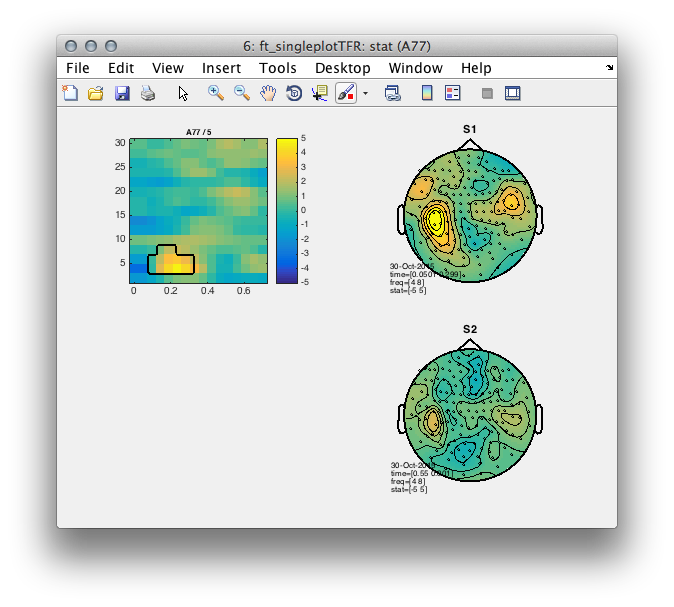The image size is (674, 607).
Task: Insert a colorbar using the toolbar icon
Action: click(x=427, y=93)
